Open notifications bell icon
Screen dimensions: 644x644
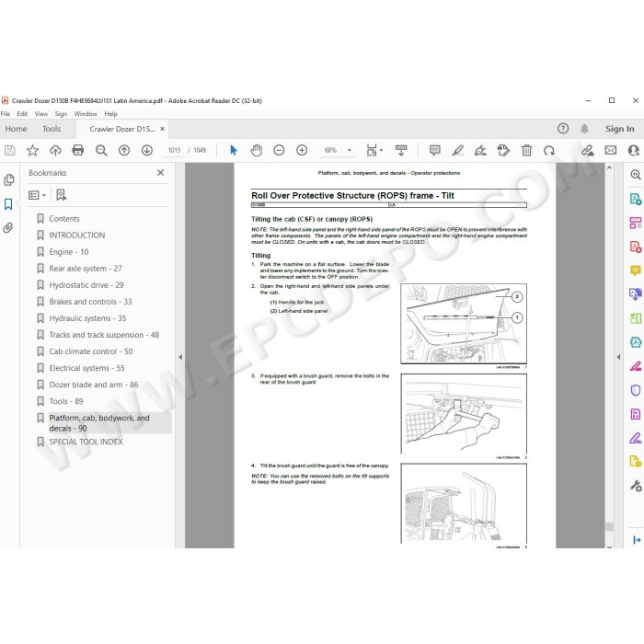(584, 129)
